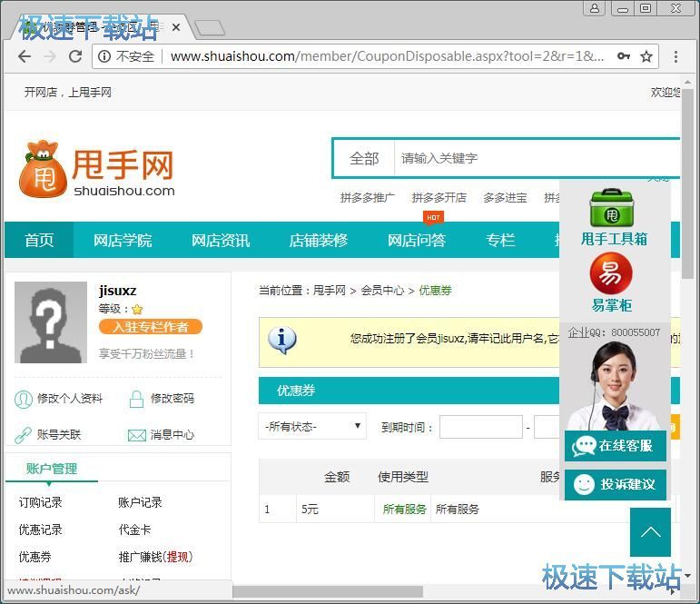Click the 入驻专栏作者 button
The width and height of the screenshot is (700, 604).
[x=151, y=327]
